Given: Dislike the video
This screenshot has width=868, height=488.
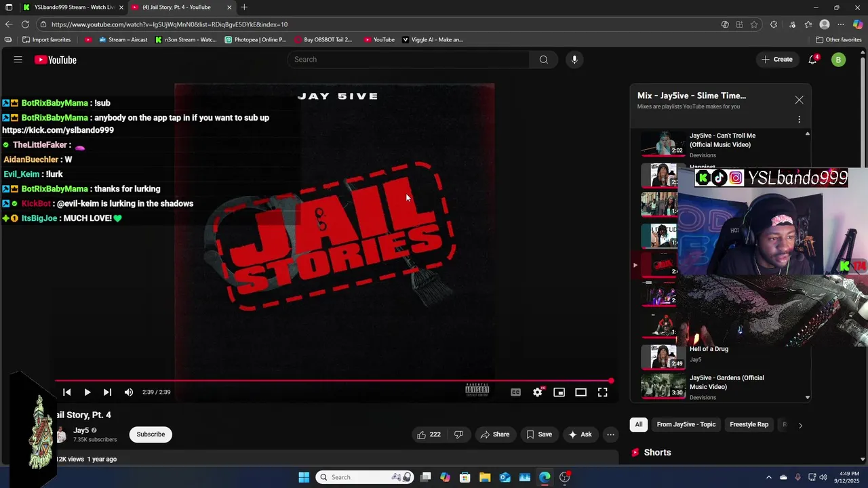Looking at the screenshot, I should 458,434.
